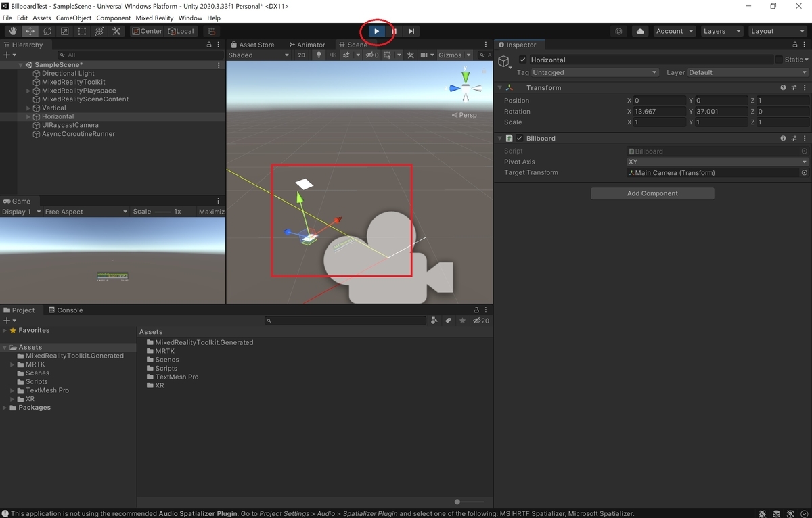Switch to the Asset Store tab
This screenshot has height=518, width=812.
point(252,45)
